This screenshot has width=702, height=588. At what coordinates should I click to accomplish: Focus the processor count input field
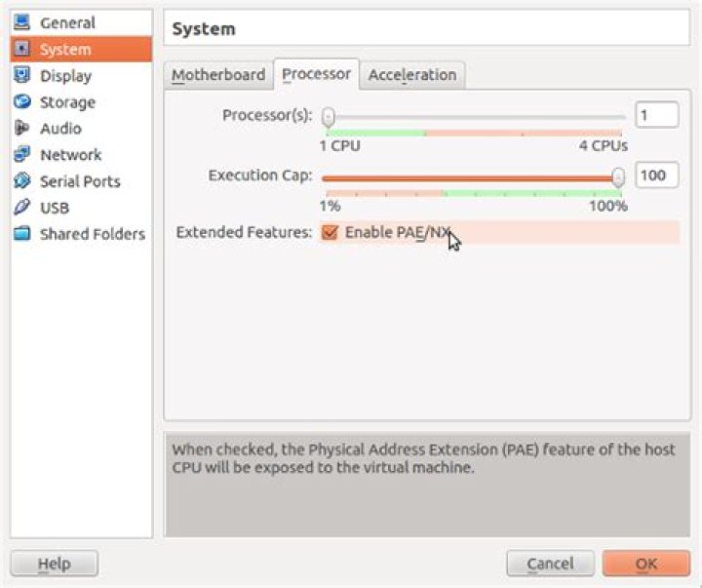click(657, 115)
